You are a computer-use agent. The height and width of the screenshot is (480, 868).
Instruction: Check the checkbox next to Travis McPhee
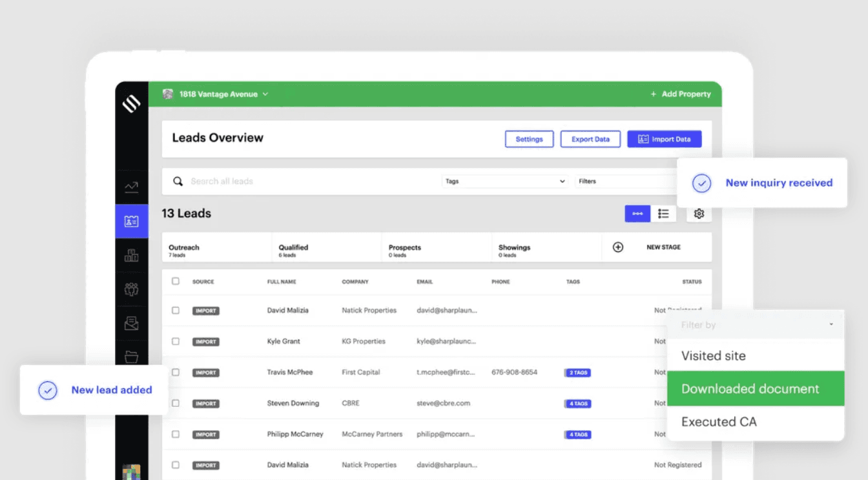click(175, 372)
